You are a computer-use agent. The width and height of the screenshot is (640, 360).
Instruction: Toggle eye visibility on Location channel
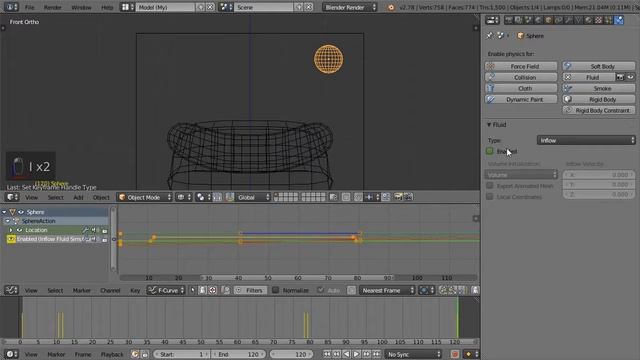(x=20, y=230)
